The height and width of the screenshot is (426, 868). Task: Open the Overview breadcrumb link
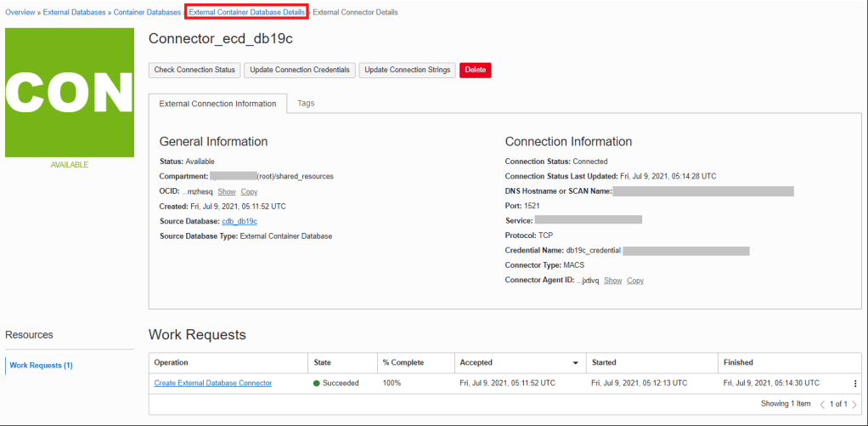pos(20,13)
